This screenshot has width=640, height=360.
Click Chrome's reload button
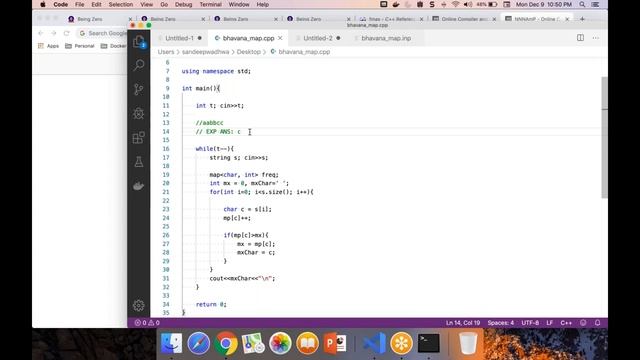(x=67, y=33)
